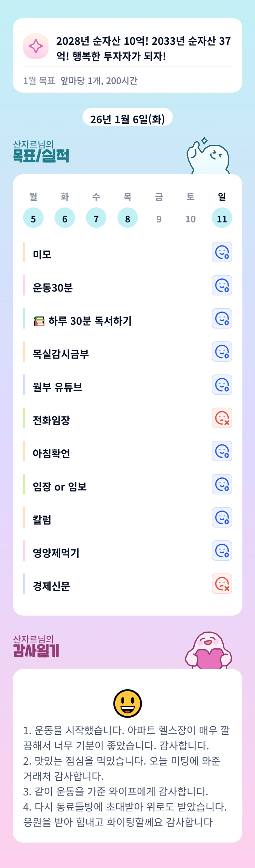Viewport: 255px width, 868px height.
Task: Click the pink heart mascot illustration
Action: (x=208, y=651)
